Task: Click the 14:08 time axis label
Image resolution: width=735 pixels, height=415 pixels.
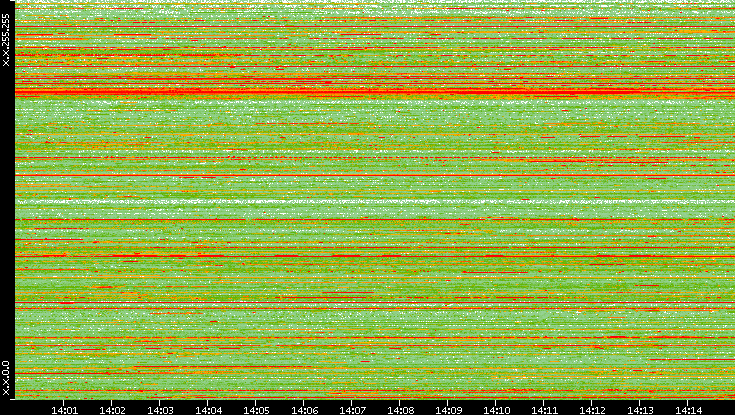Action: tap(400, 410)
